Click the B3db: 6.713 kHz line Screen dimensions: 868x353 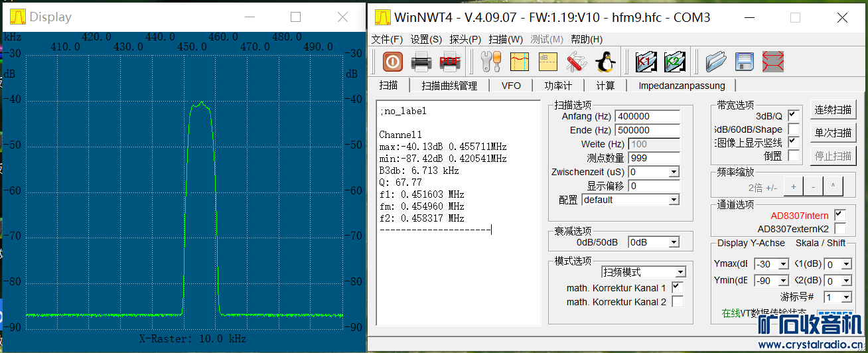tap(419, 171)
